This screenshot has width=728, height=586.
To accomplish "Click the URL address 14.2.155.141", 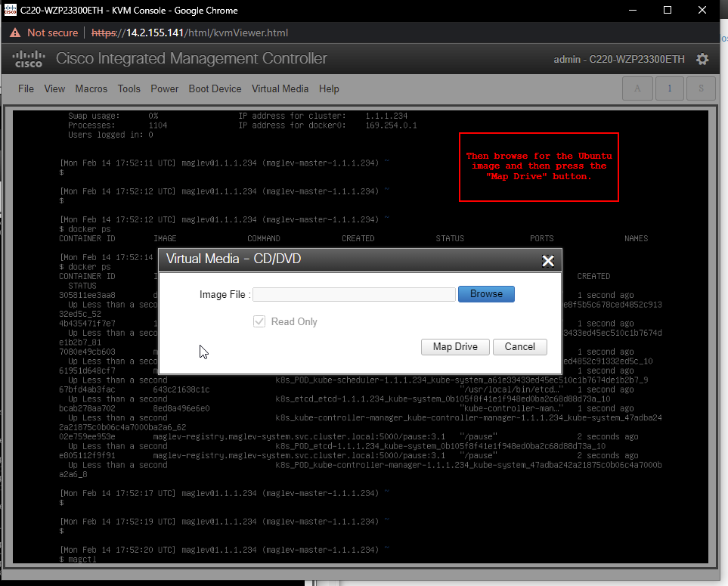I will (155, 33).
